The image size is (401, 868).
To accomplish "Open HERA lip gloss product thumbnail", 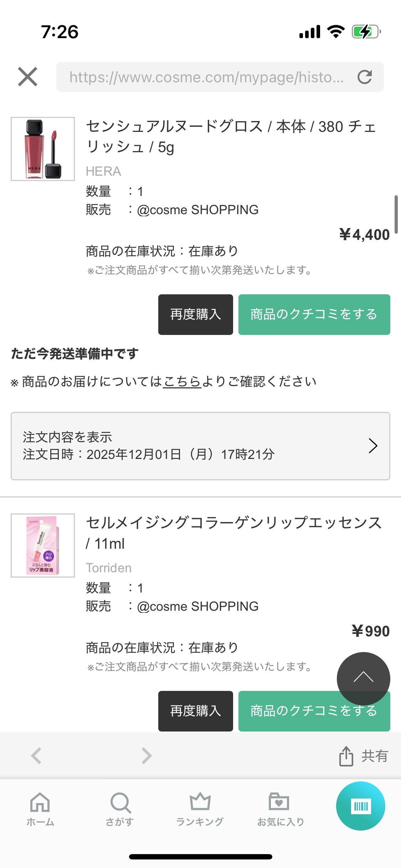I will 43,149.
